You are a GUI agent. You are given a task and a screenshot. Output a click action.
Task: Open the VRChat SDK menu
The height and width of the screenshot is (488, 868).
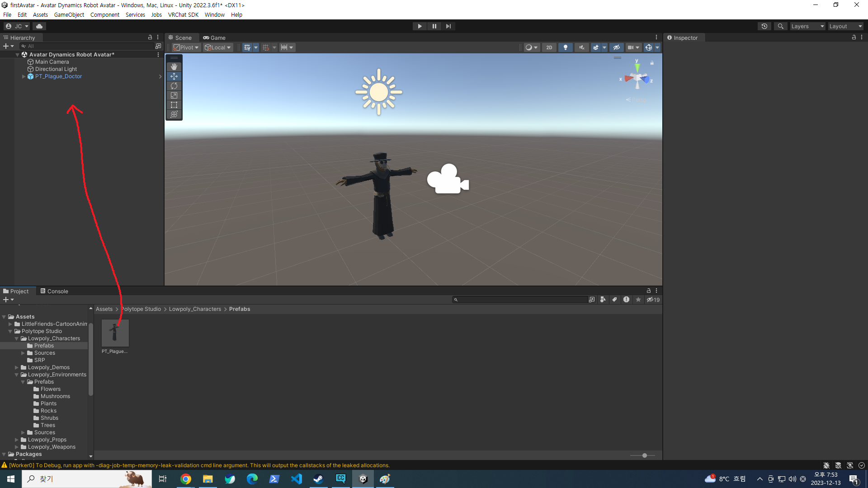point(183,14)
